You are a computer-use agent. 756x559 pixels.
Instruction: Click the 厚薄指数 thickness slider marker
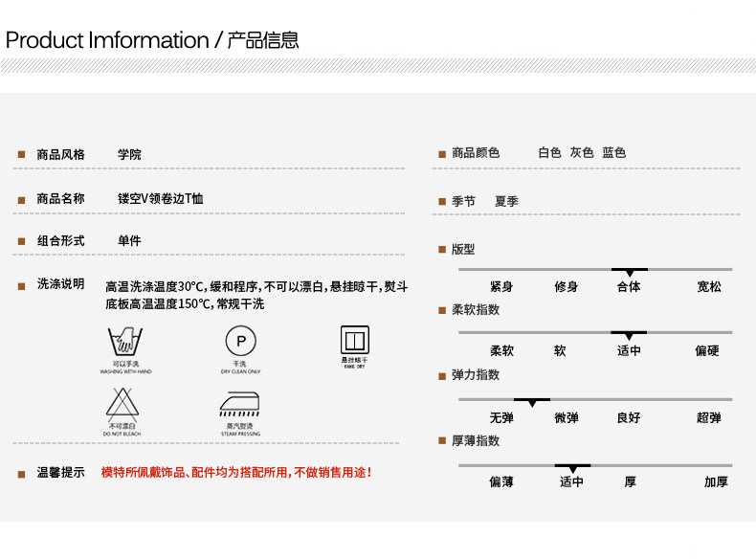coord(573,468)
